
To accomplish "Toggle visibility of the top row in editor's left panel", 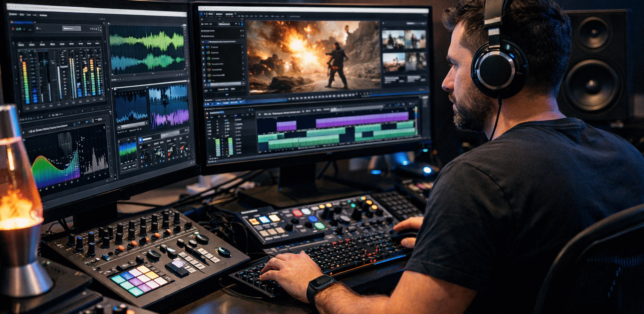I will (241, 31).
